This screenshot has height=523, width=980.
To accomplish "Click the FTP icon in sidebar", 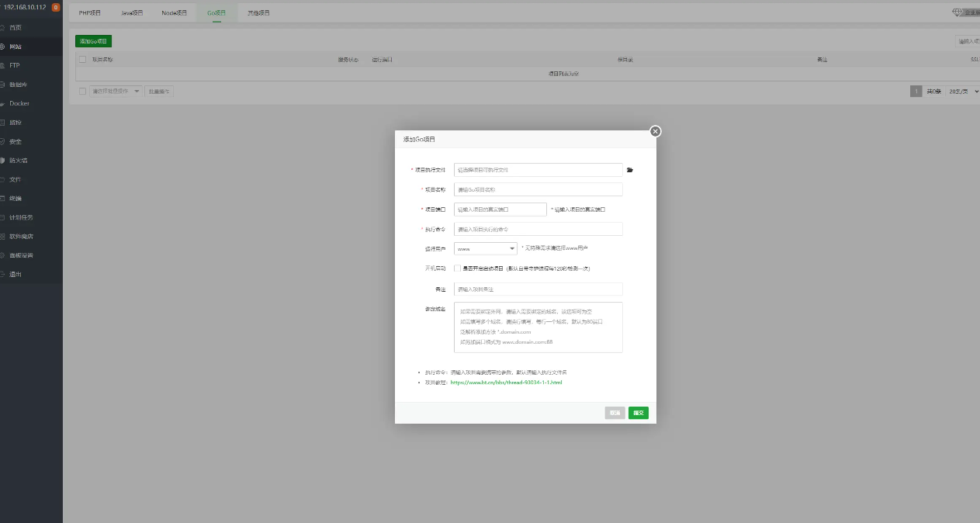I will [3, 66].
